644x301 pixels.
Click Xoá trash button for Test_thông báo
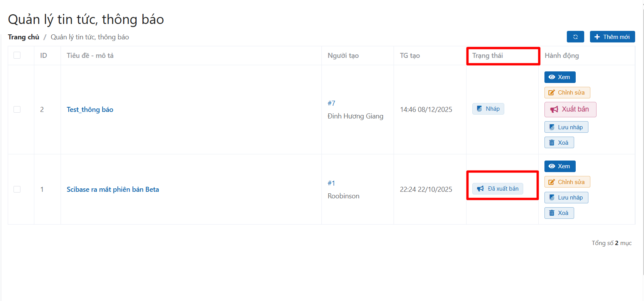[x=559, y=143]
